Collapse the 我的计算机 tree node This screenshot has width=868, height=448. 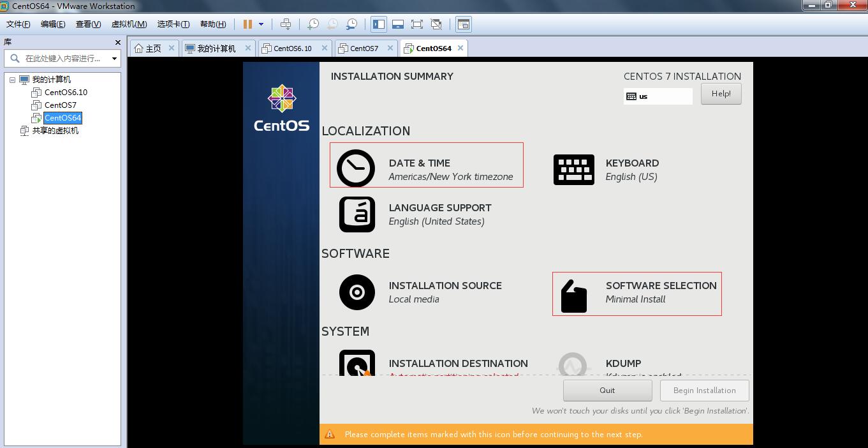12,80
